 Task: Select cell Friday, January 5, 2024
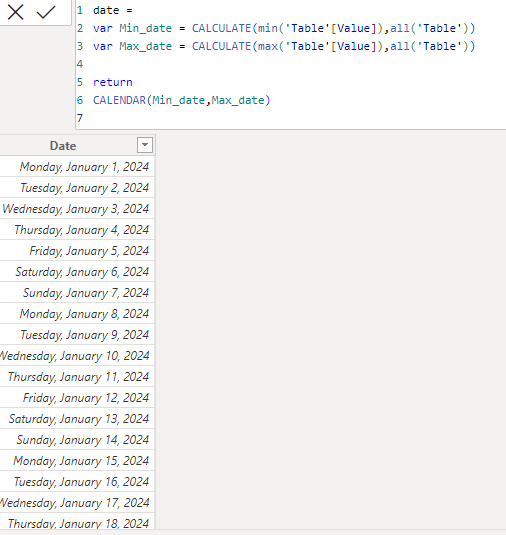(77, 251)
